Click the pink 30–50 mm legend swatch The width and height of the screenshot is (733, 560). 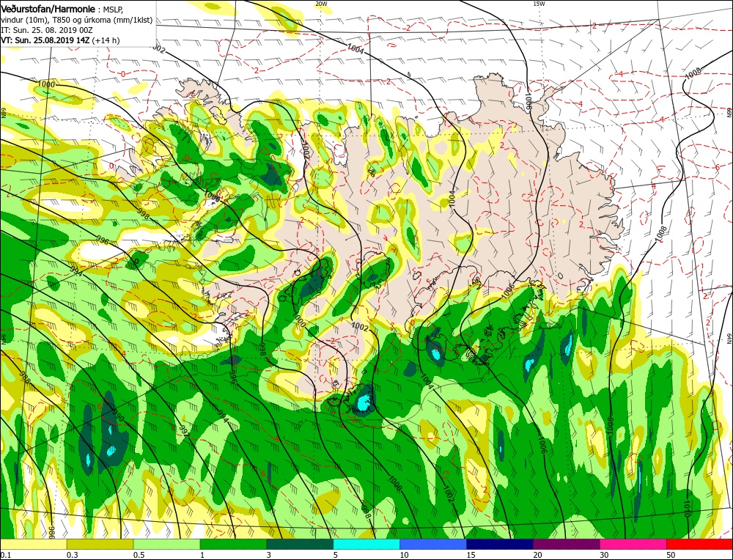tap(633, 545)
